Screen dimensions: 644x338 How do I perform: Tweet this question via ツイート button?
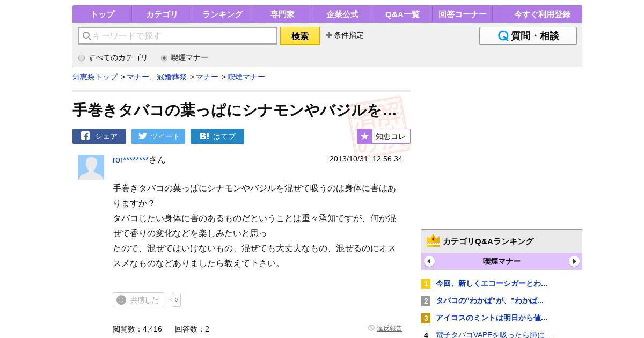click(x=158, y=136)
